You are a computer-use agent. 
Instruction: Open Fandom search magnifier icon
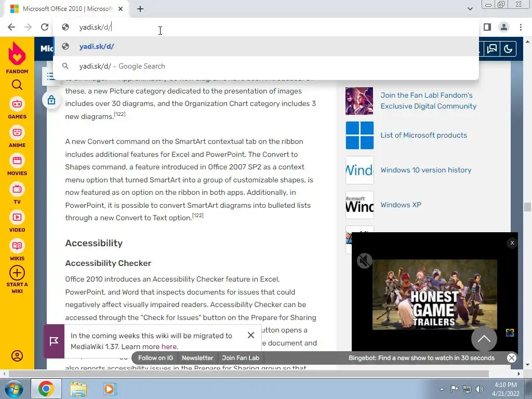pyautogui.click(x=17, y=85)
